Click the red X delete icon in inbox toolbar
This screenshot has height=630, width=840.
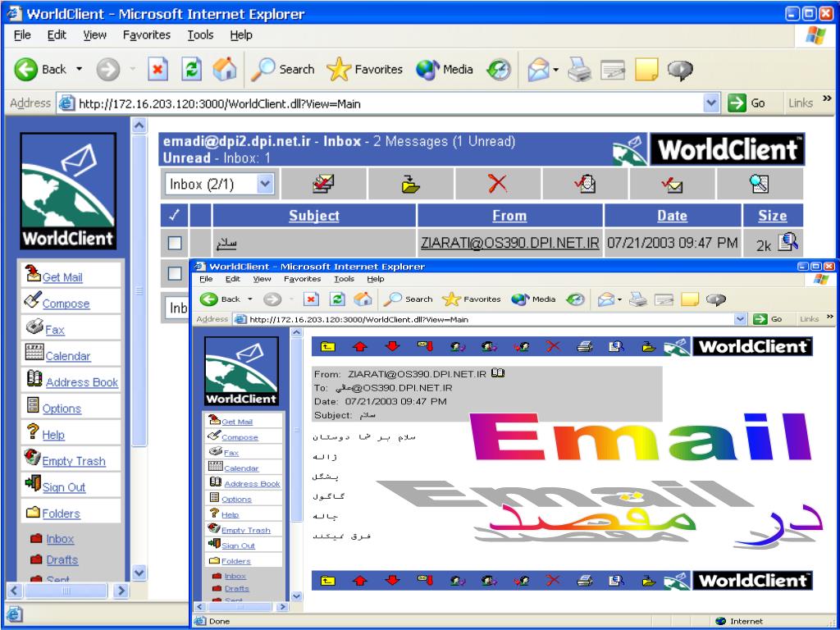(498, 184)
